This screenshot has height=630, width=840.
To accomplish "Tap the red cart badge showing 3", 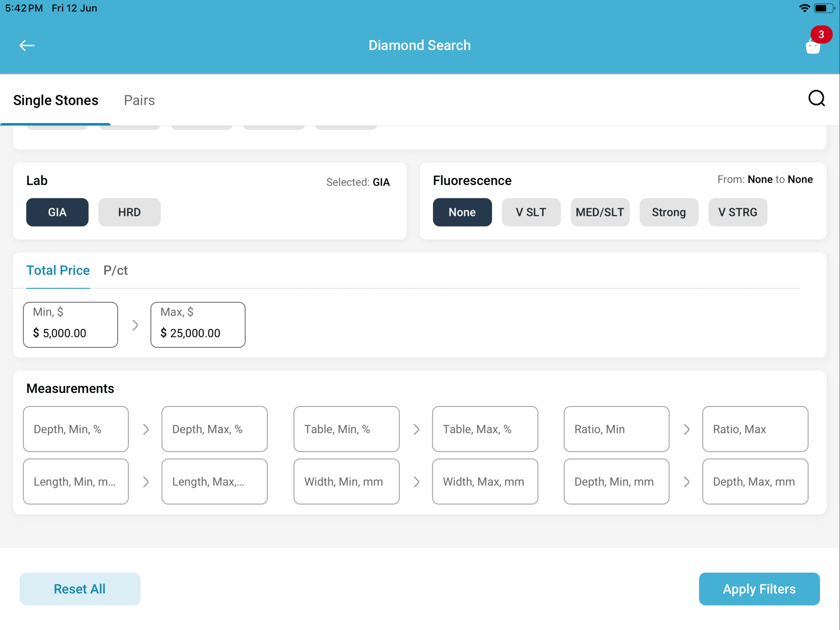I will pyautogui.click(x=821, y=34).
